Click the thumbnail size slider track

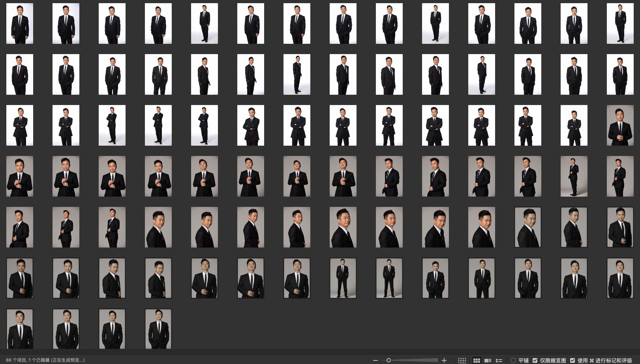(x=415, y=360)
